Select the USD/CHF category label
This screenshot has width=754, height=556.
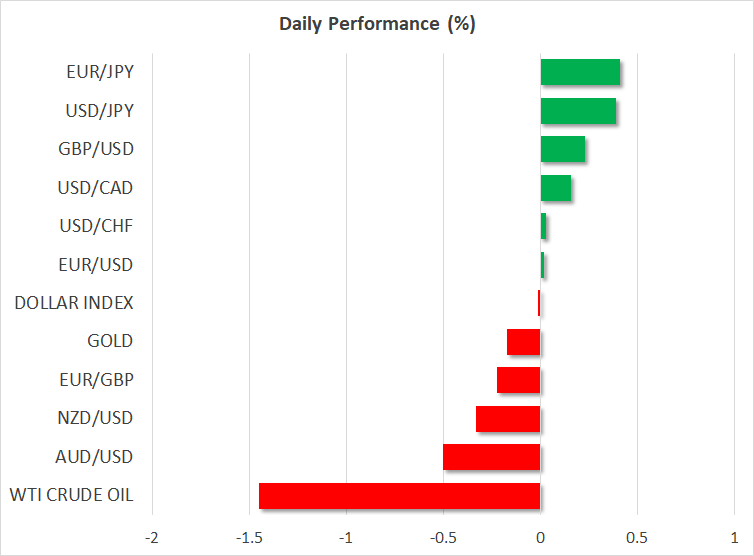tap(96, 226)
